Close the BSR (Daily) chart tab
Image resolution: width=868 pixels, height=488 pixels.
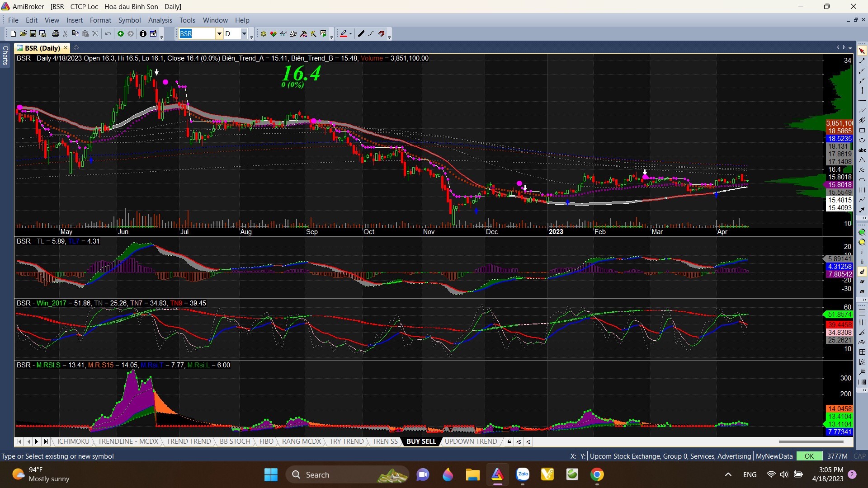tap(66, 47)
